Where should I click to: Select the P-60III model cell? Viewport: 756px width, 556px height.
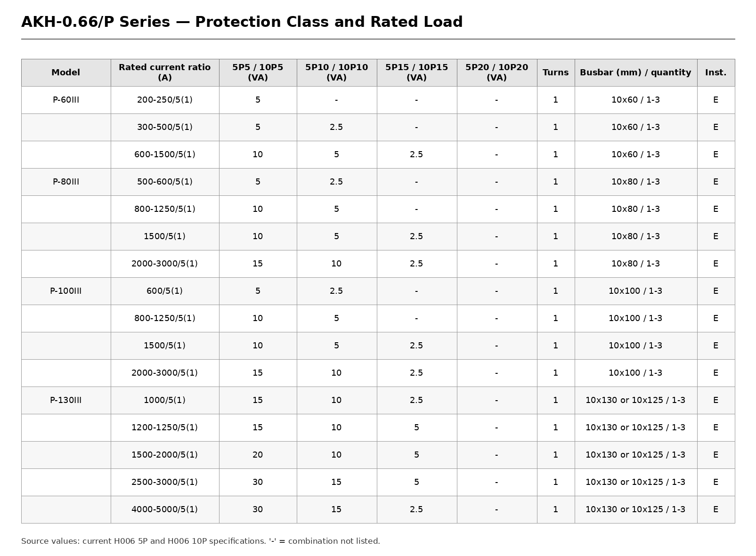66,100
